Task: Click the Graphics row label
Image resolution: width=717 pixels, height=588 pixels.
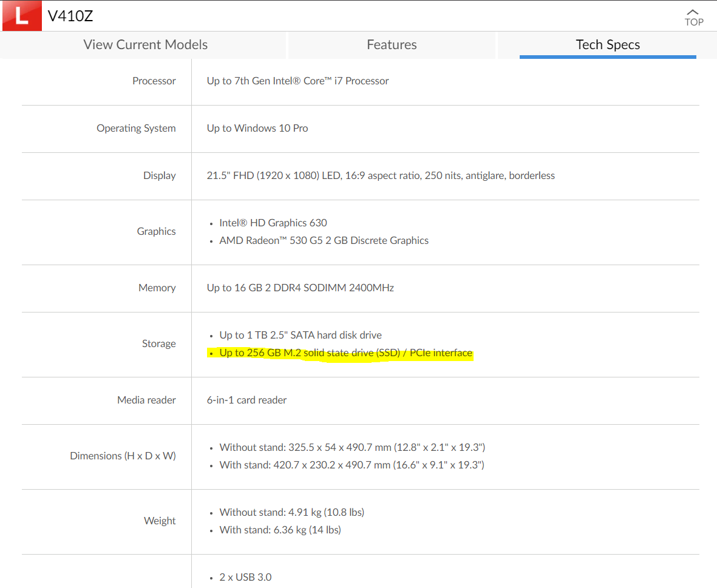Action: coord(156,231)
